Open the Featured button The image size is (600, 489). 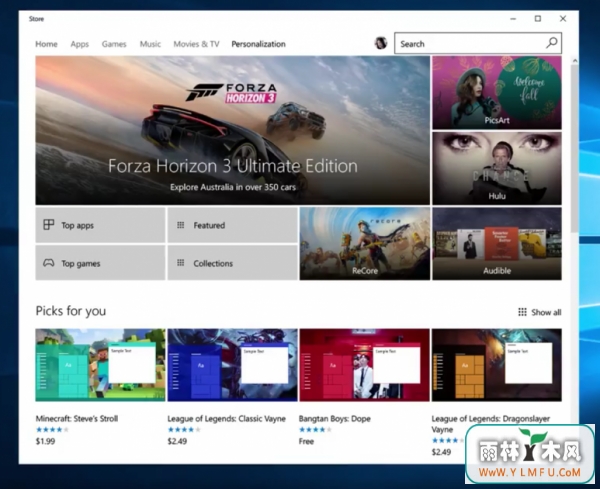[x=232, y=225]
